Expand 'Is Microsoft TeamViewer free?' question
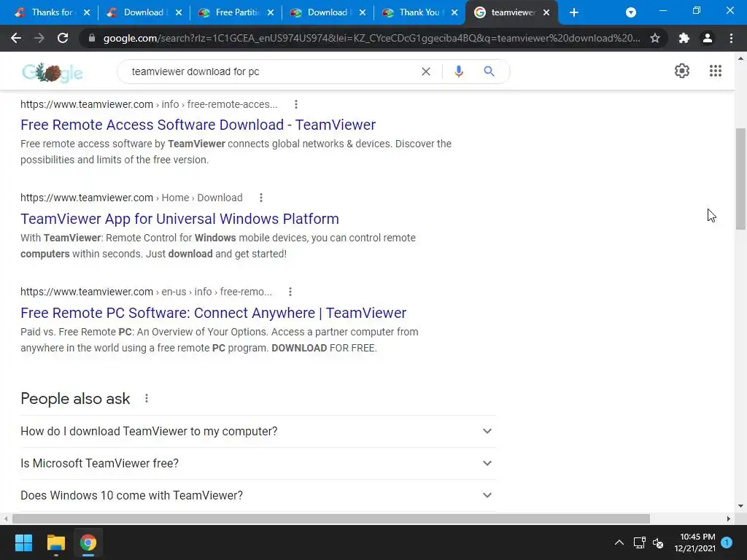747x560 pixels. [258, 463]
